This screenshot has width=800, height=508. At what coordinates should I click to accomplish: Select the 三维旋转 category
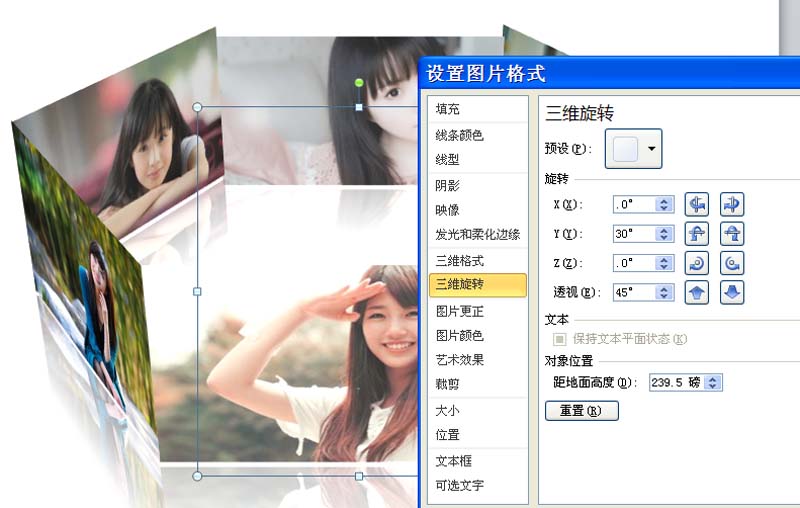(x=477, y=285)
